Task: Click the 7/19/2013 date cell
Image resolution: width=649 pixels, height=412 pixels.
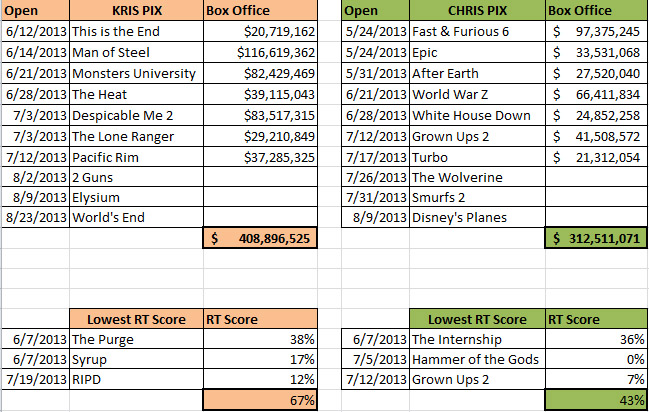Action: (x=36, y=379)
